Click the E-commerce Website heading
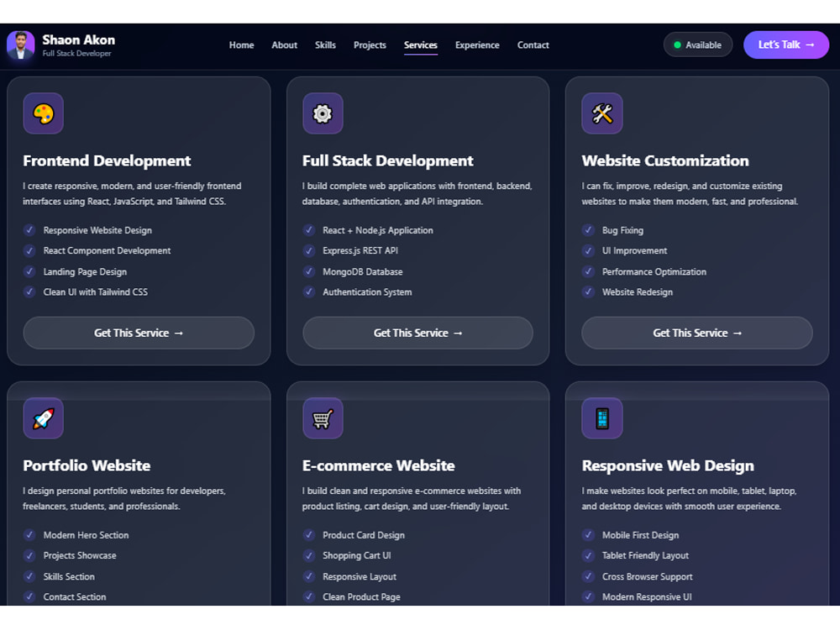This screenshot has height=630, width=840. pyautogui.click(x=379, y=465)
